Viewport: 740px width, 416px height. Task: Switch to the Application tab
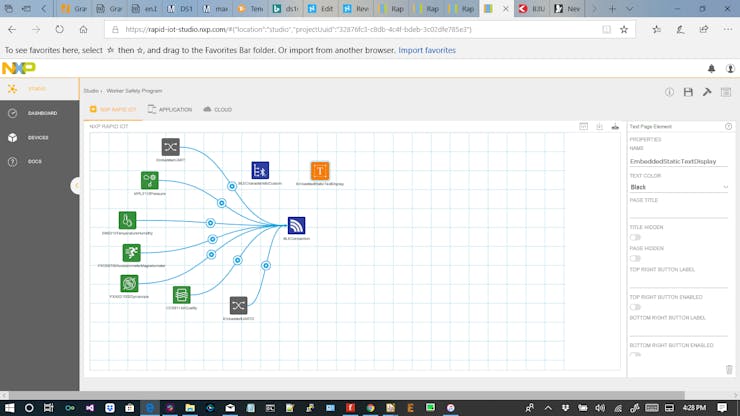click(x=170, y=110)
